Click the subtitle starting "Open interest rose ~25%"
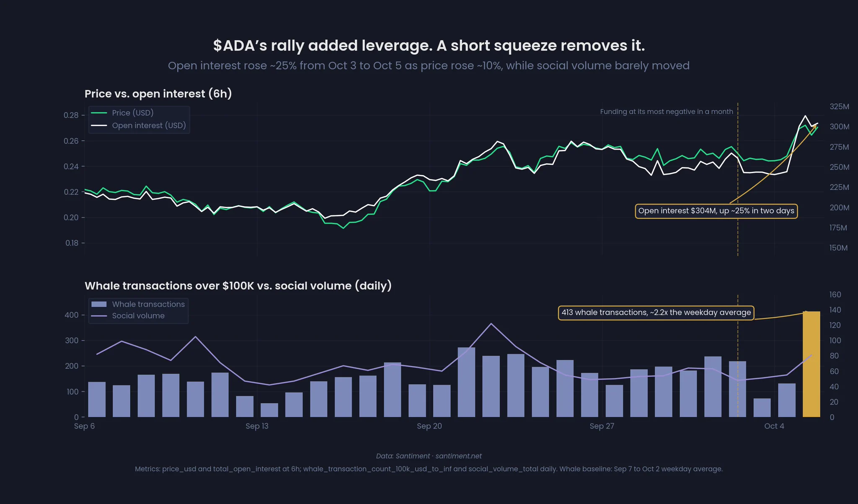The height and width of the screenshot is (504, 858). coord(429,66)
